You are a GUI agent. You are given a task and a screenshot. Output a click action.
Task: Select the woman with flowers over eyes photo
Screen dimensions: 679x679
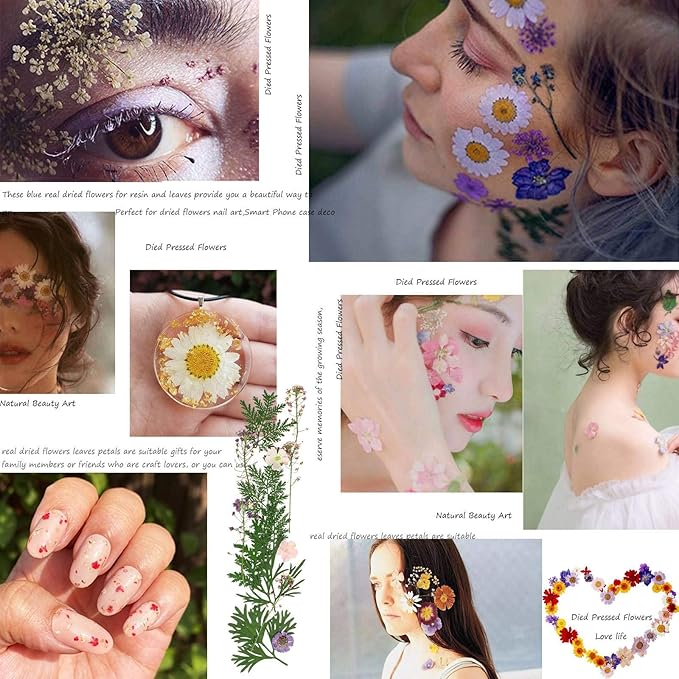point(57,303)
